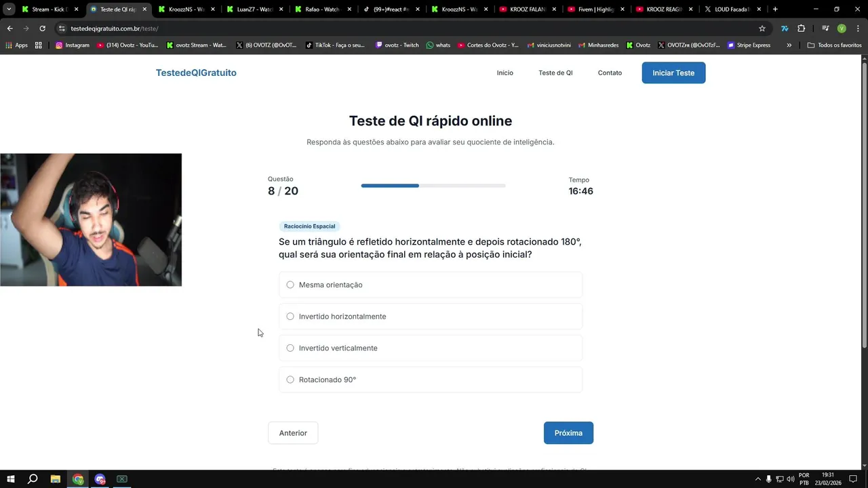Switch to the 'LOUD Facada' tab
The width and height of the screenshot is (868, 488).
click(733, 9)
